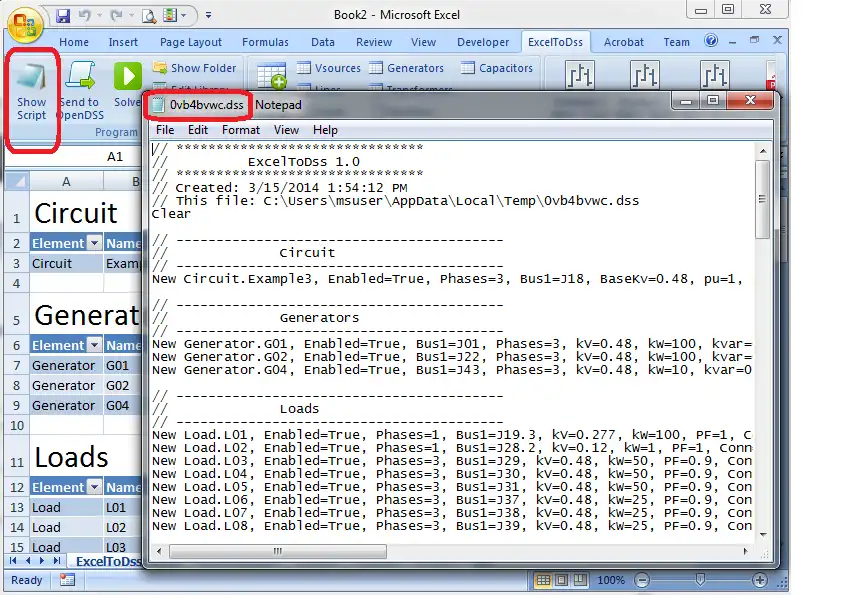This screenshot has height=595, width=846.
Task: Switch to Normal view in status bar
Action: [543, 580]
